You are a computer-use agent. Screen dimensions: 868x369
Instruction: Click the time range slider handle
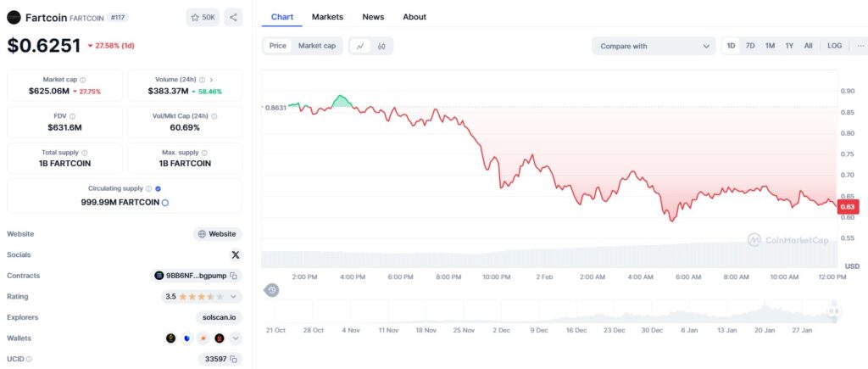point(834,311)
